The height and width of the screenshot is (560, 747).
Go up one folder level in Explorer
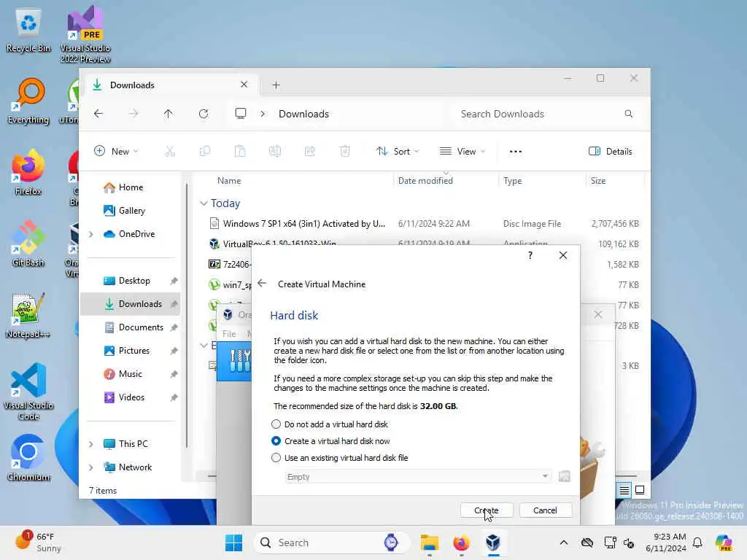(169, 114)
